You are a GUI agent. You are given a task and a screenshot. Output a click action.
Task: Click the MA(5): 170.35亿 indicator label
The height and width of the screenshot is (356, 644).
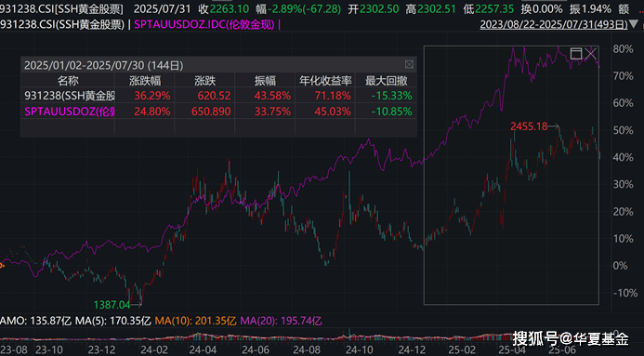(112, 321)
